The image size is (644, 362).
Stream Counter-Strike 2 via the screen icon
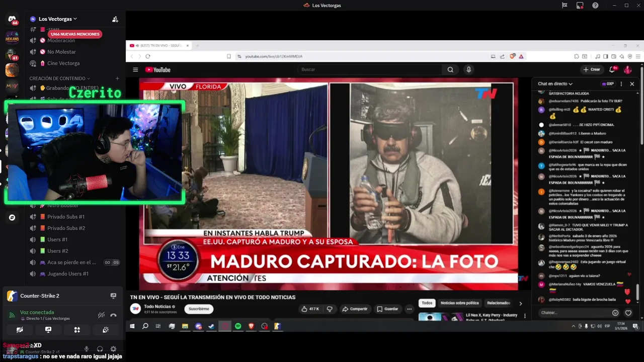[x=113, y=296]
